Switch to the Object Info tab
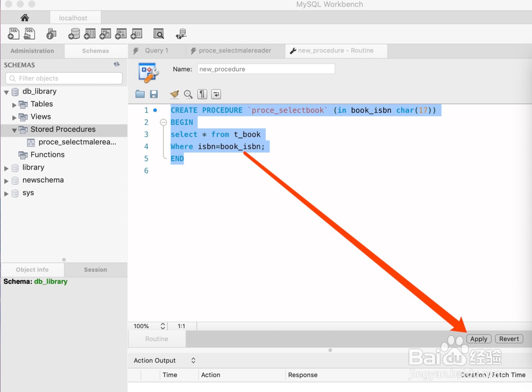Screen dimensions: 532x392 32,270
